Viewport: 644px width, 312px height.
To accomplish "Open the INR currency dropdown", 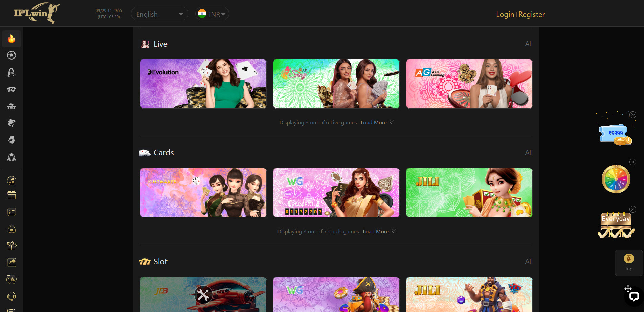I will 212,14.
